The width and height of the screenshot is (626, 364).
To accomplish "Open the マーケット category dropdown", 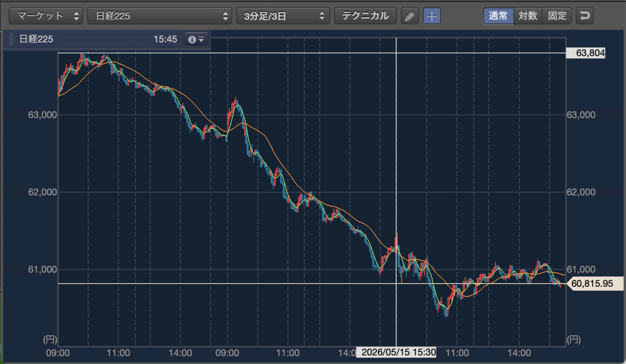I will [x=46, y=16].
